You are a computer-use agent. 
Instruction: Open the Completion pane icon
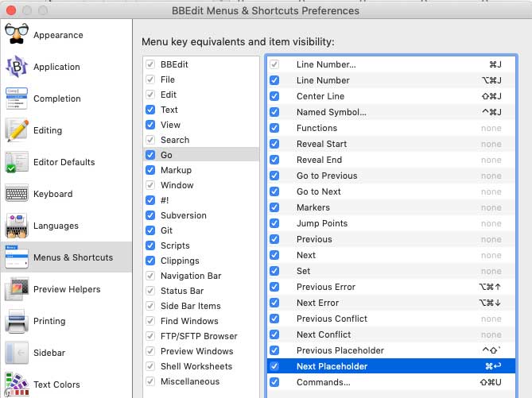click(x=17, y=99)
